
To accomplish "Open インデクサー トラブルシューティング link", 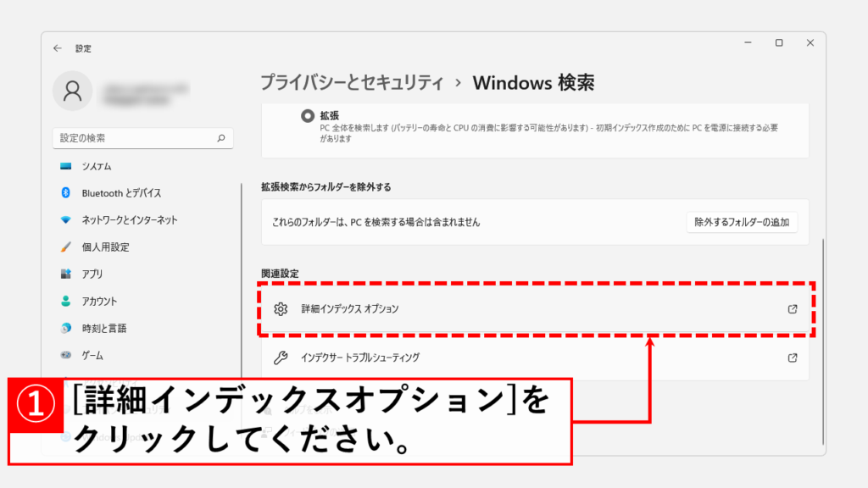I will pos(536,358).
